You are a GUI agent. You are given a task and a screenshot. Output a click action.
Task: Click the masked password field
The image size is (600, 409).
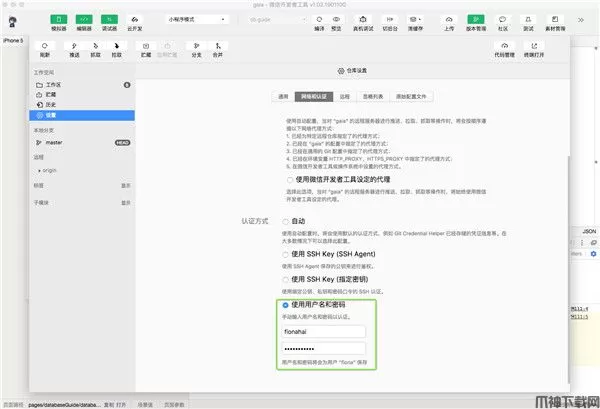(x=324, y=349)
